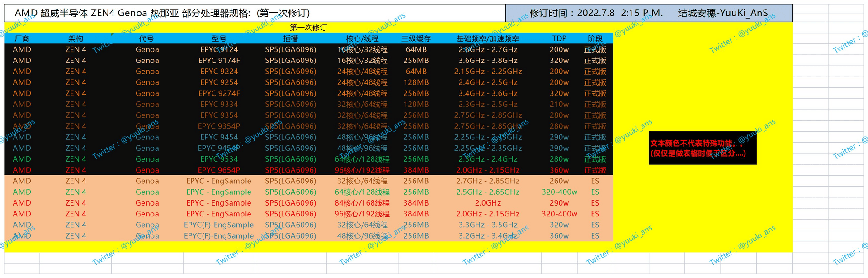Click the title cell about AMD ZEN4 Genoa specs
The width and height of the screenshot is (868, 278).
click(x=163, y=13)
